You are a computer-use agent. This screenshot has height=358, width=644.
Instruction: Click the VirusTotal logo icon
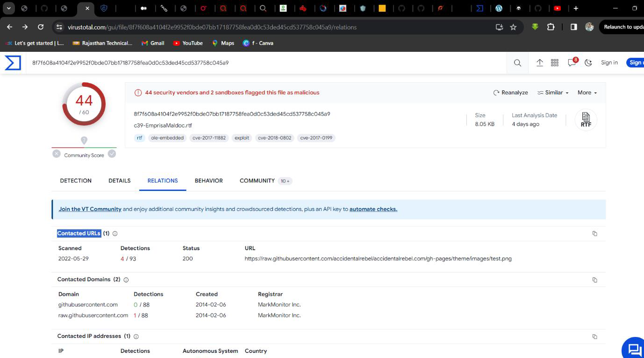[13, 63]
